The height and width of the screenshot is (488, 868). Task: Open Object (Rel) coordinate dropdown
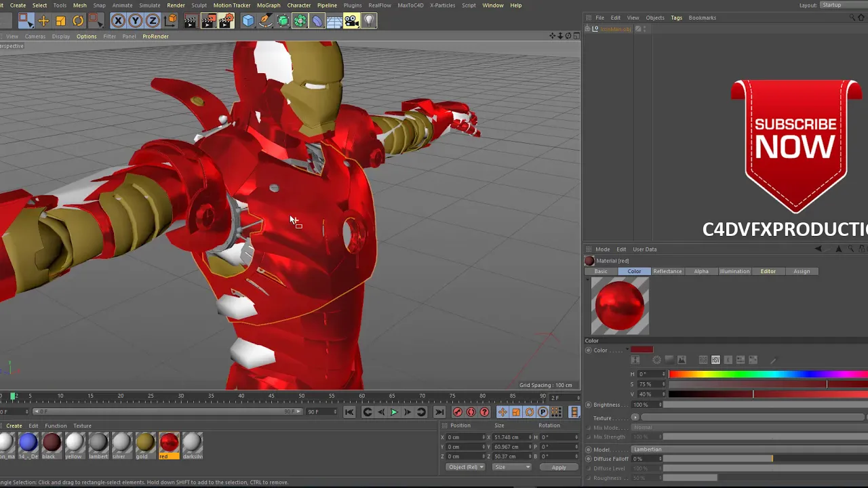(x=465, y=467)
